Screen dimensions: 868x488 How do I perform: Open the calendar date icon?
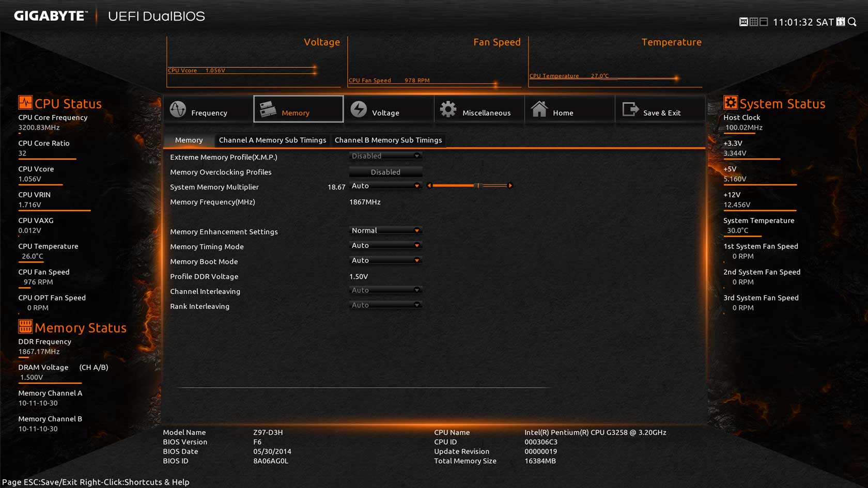[x=841, y=22]
